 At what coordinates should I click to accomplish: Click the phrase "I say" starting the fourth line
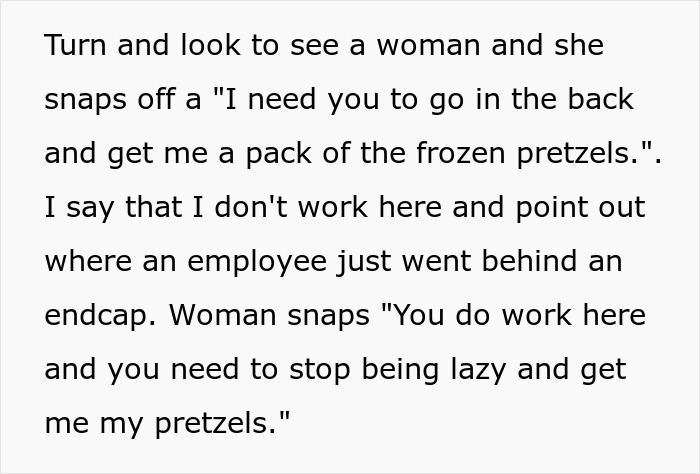tap(74, 208)
